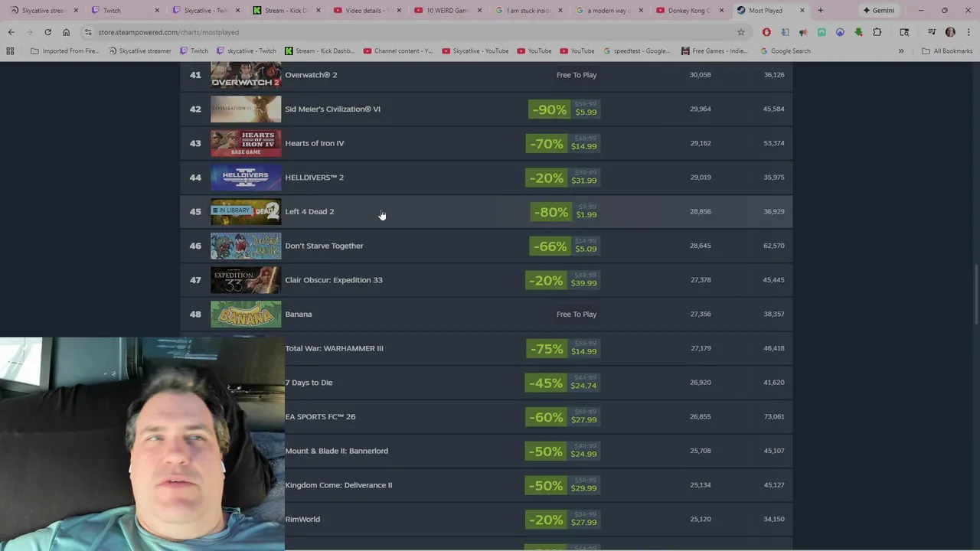Viewport: 980px width, 551px height.
Task: Open the Clair Obscur Expedition 33 thumbnail
Action: [246, 280]
